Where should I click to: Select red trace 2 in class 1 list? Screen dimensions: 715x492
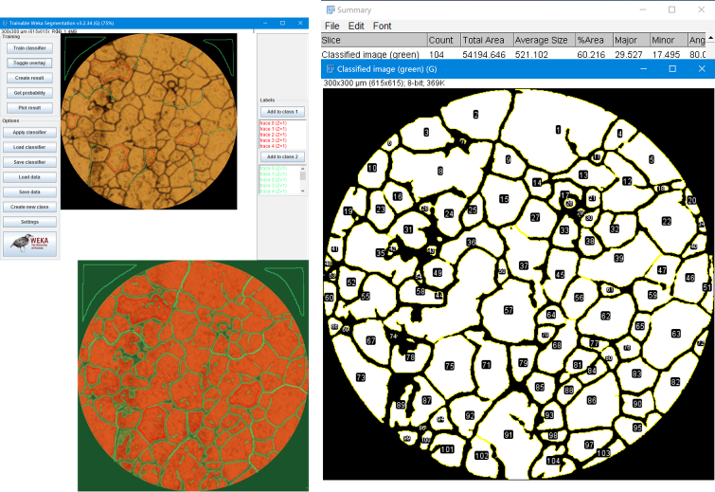274,135
